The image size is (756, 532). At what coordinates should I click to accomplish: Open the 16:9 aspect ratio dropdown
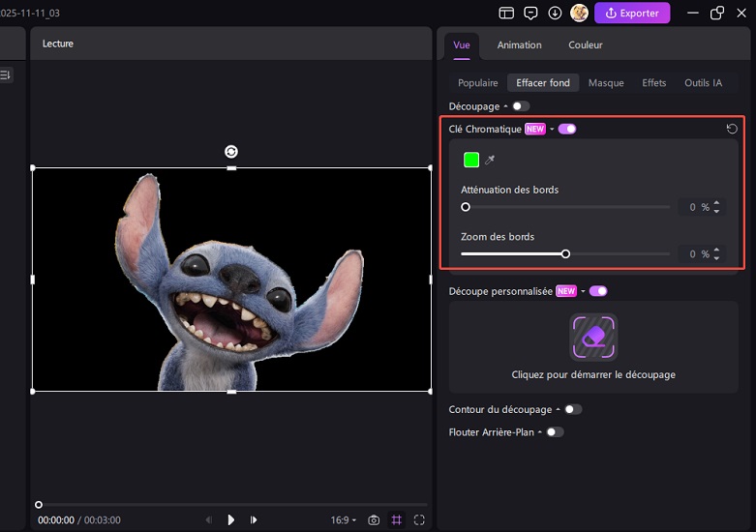click(x=343, y=520)
